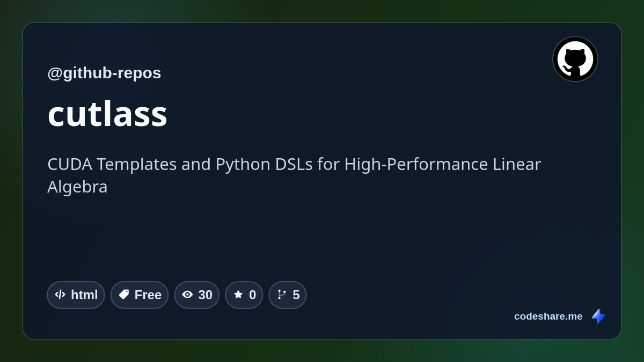Click the code brackets icon beside html
Image resolution: width=644 pixels, height=362 pixels.
pyautogui.click(x=60, y=294)
